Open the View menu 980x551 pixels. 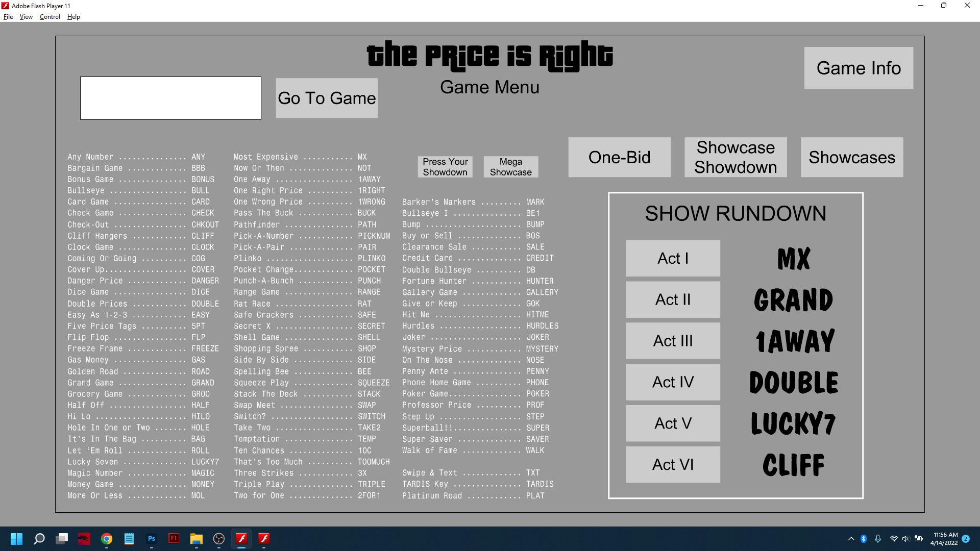click(26, 16)
